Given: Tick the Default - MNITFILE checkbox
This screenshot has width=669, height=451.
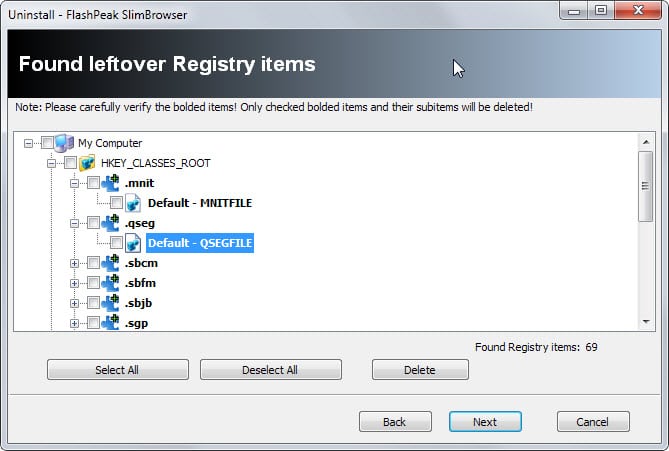Looking at the screenshot, I should [116, 203].
